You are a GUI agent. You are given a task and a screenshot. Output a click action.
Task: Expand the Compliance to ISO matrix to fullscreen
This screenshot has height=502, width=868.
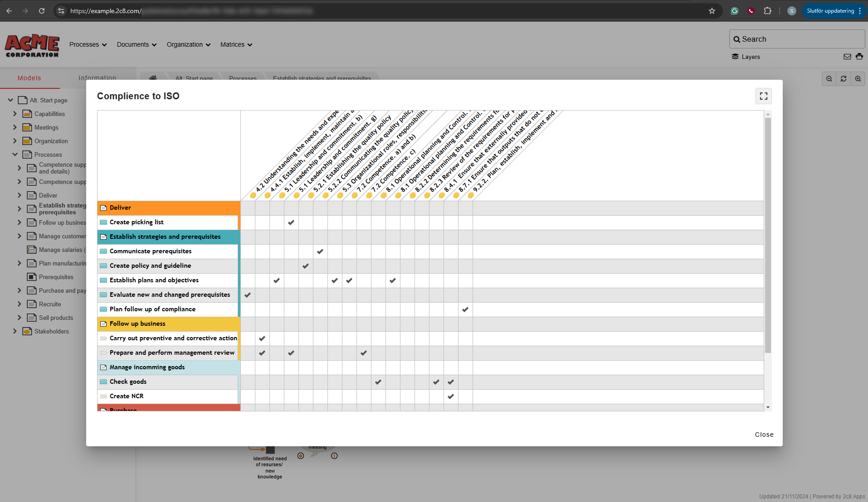(x=763, y=96)
